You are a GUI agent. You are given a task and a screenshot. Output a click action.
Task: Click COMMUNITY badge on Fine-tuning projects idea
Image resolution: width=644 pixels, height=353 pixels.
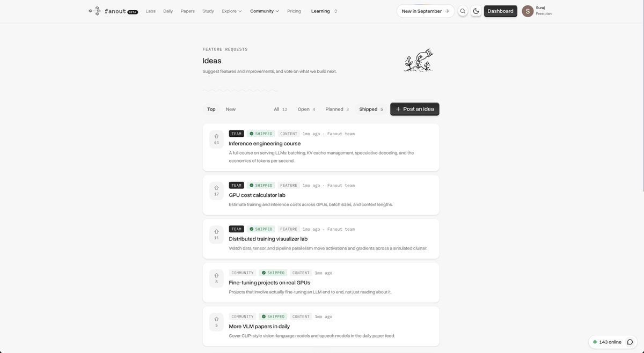click(x=243, y=273)
